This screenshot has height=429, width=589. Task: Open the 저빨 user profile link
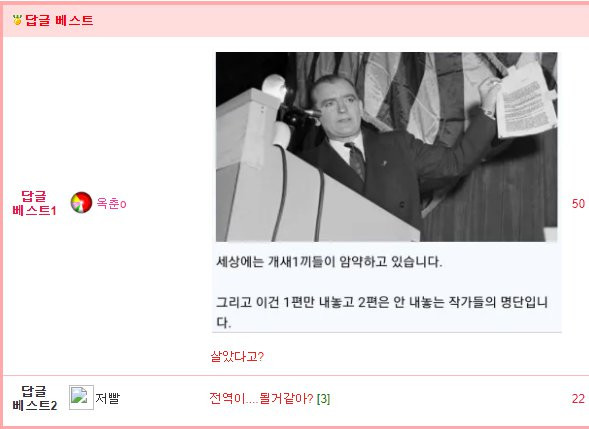point(107,398)
